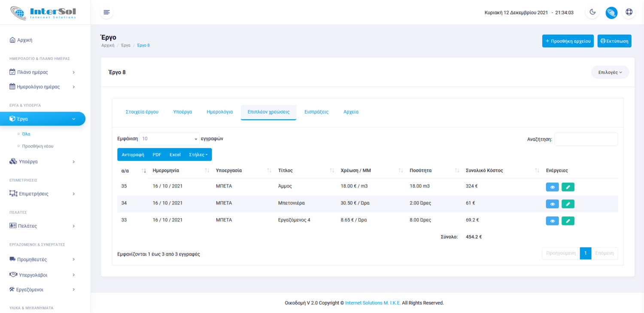
Task: Show details of row 35 with eye icon
Action: pyautogui.click(x=552, y=187)
